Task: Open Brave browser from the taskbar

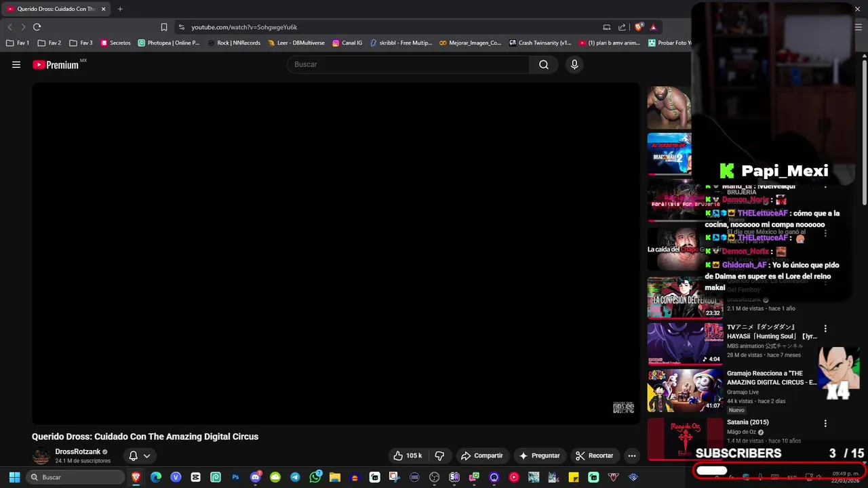Action: coord(136,477)
